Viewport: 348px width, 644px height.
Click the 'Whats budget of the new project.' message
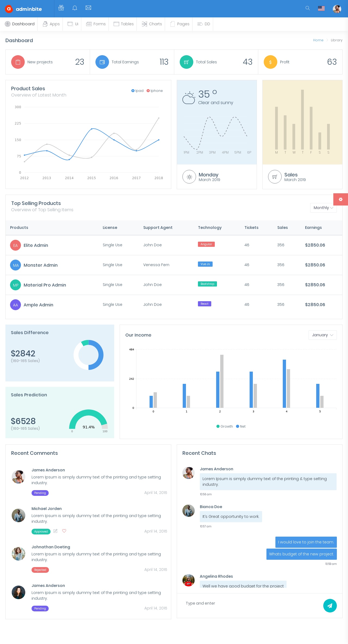(302, 554)
